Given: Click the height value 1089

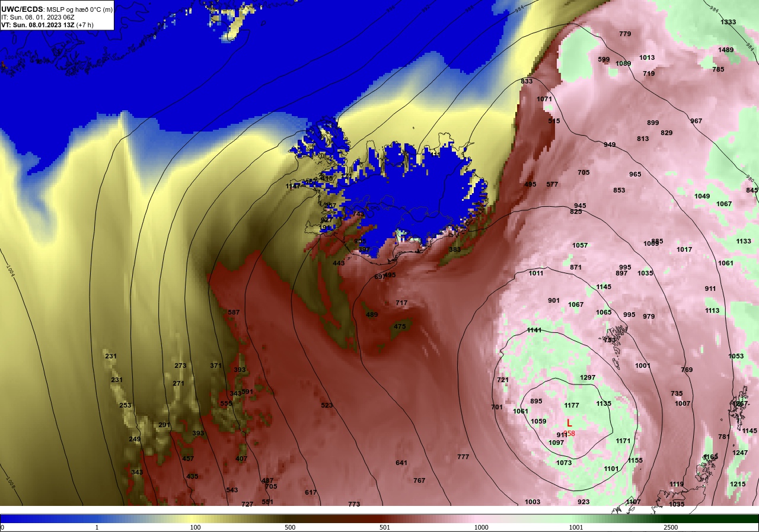Looking at the screenshot, I should (x=623, y=63).
